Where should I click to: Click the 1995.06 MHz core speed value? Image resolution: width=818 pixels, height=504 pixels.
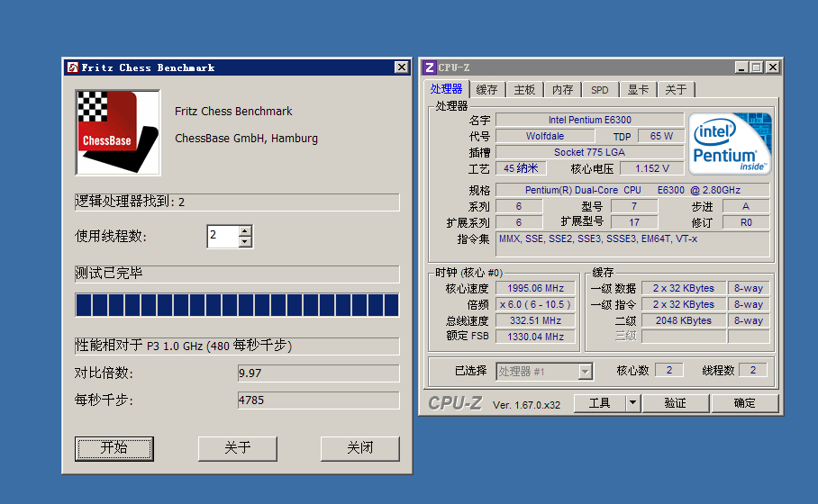coord(535,288)
